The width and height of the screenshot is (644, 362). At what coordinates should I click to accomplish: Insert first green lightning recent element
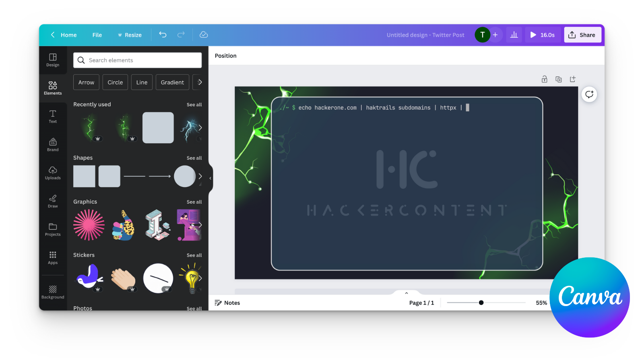pyautogui.click(x=89, y=128)
